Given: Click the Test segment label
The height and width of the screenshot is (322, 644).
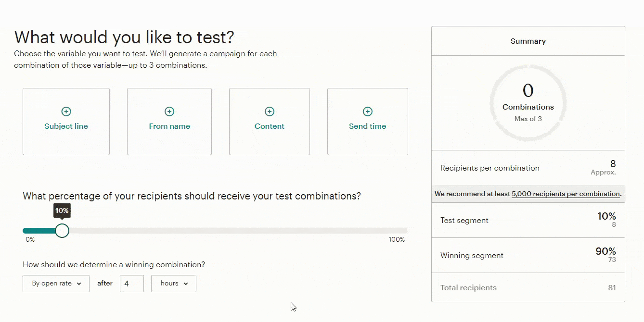Looking at the screenshot, I should (464, 221).
